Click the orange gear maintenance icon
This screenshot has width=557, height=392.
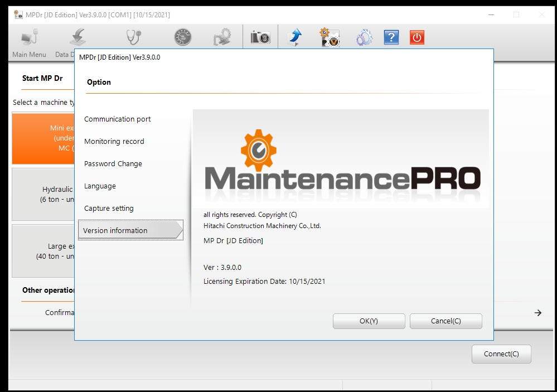[x=330, y=37]
